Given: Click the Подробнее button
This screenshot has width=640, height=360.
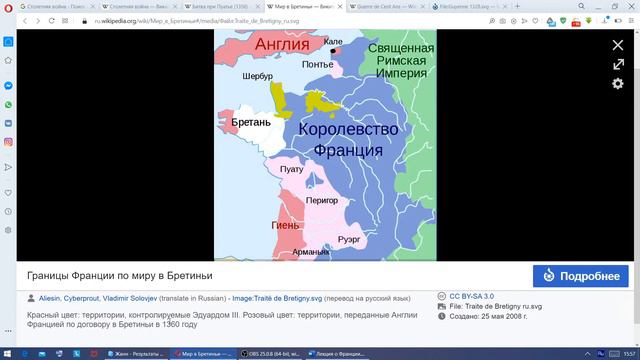Looking at the screenshot, I should [580, 276].
